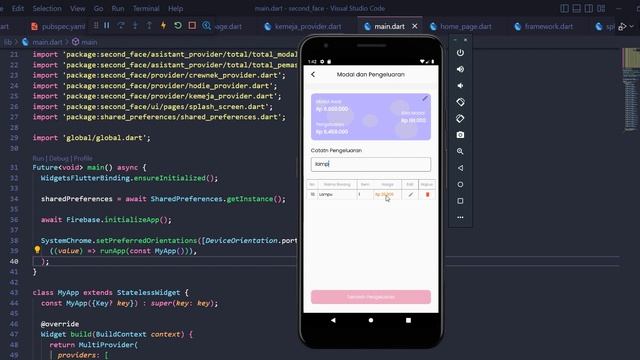This screenshot has width=640, height=360.
Task: Click the Android navigation back button
Action: (333, 320)
